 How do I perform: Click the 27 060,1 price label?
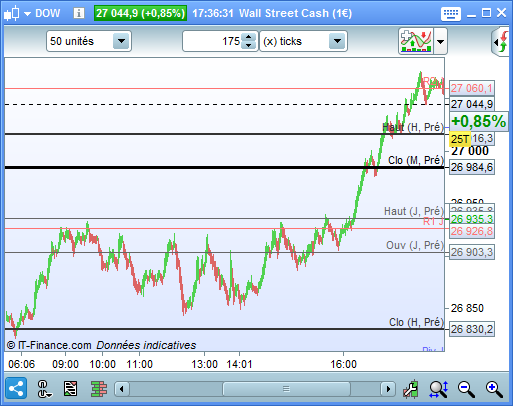(x=472, y=88)
